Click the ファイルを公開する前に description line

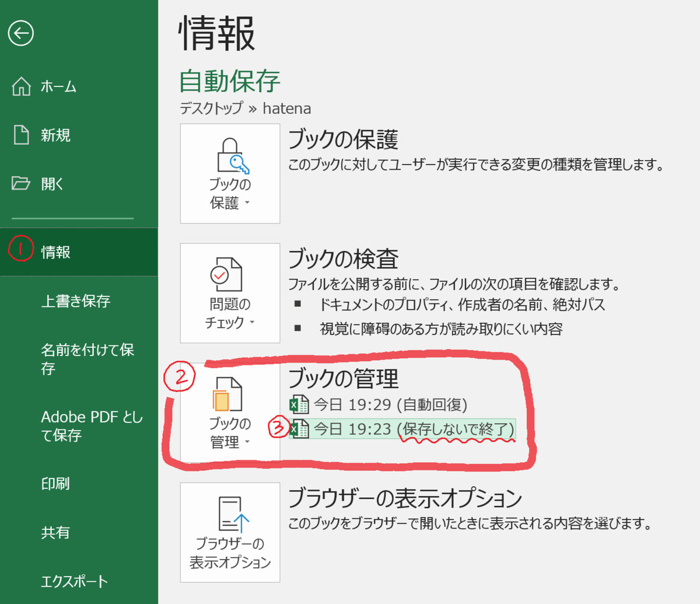[454, 284]
